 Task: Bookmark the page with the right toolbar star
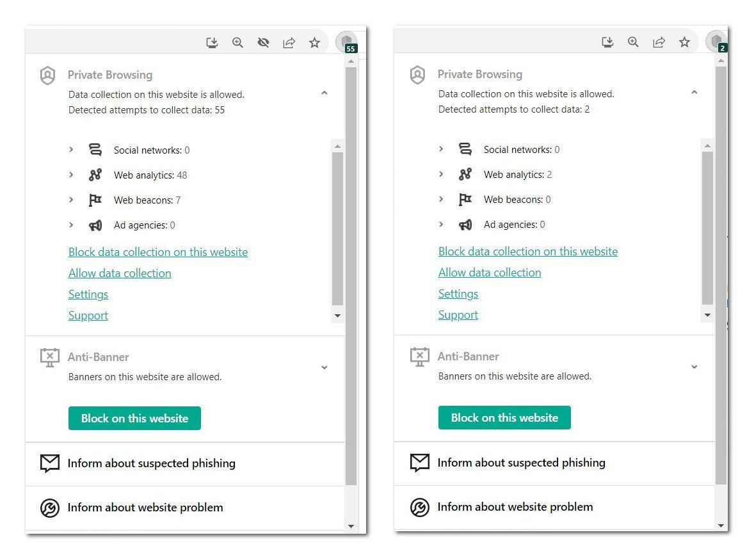coord(684,42)
